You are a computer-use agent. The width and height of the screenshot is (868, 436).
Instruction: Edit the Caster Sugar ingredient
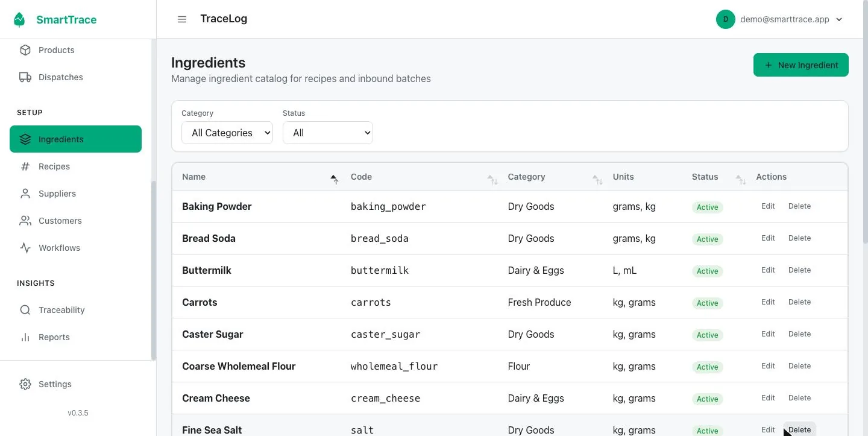tap(768, 334)
